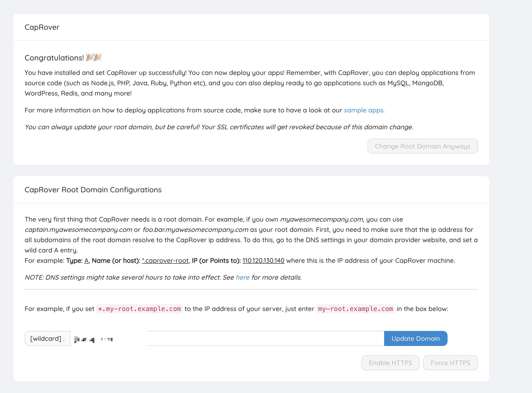
Task: Select the CapRover Root Domain Configurations heading
Action: (93, 190)
